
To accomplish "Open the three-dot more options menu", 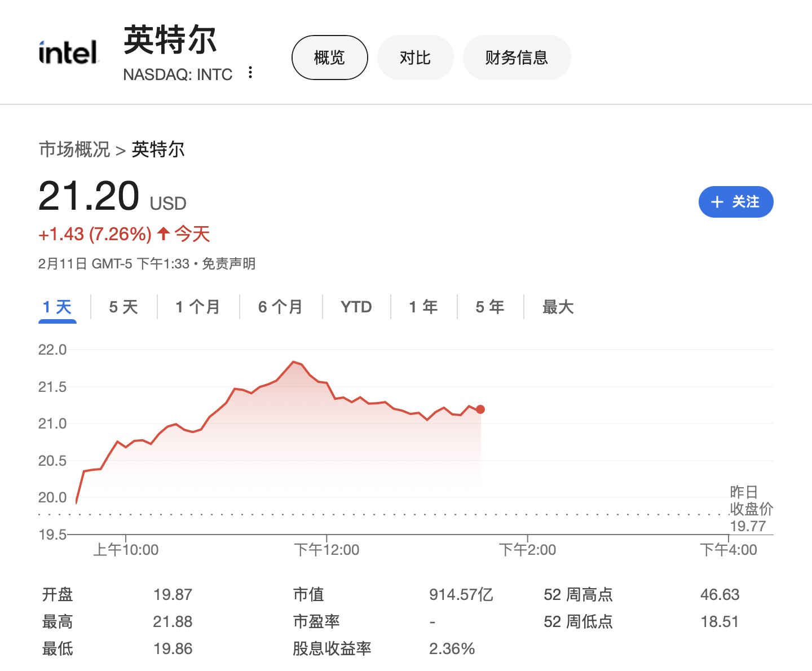I will point(250,73).
